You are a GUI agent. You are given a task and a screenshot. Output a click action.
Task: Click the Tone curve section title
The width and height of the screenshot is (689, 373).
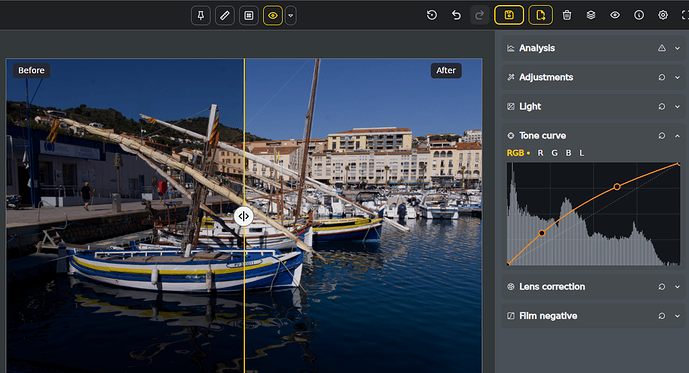pyautogui.click(x=543, y=136)
